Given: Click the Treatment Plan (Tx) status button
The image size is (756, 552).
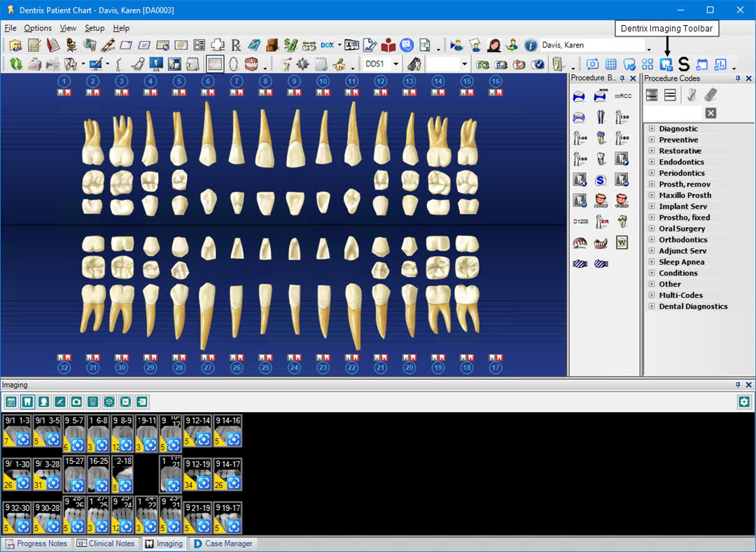Looking at the screenshot, I should (519, 64).
